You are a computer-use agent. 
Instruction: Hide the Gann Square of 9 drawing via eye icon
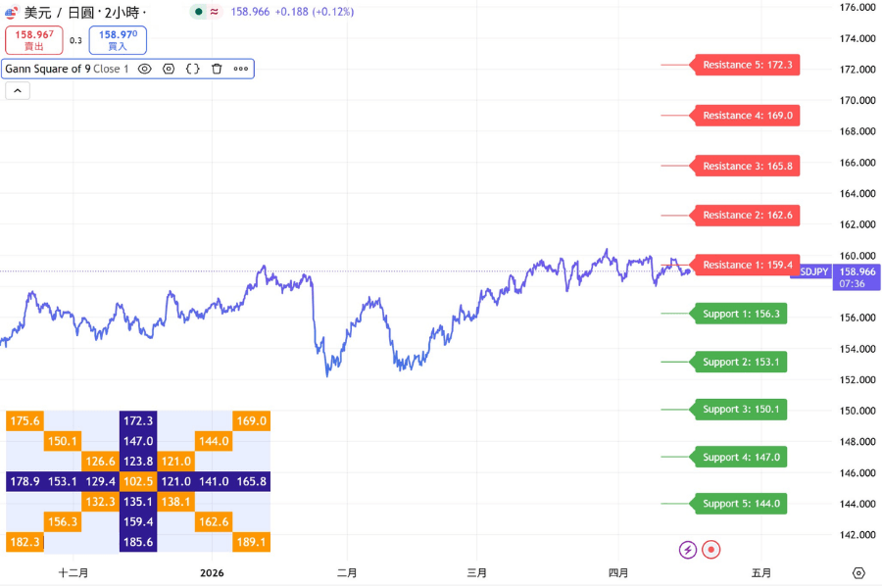(145, 69)
